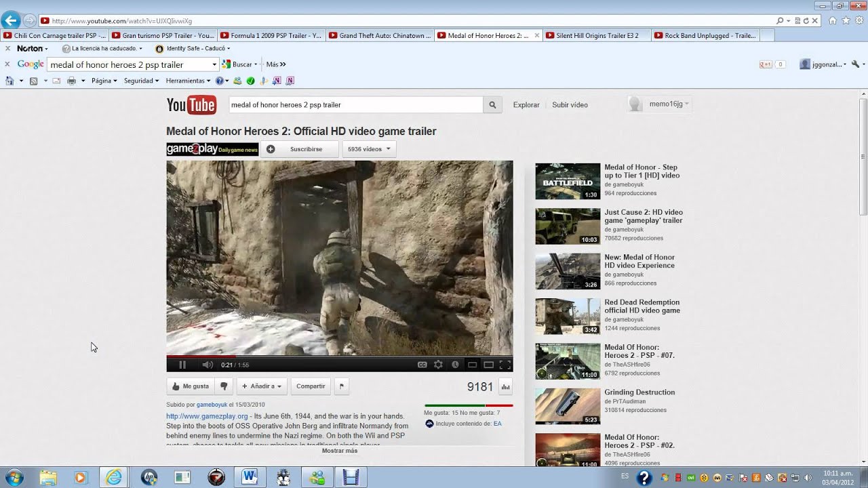Open the gamezplay.org description link
This screenshot has width=868, height=488.
point(207,416)
